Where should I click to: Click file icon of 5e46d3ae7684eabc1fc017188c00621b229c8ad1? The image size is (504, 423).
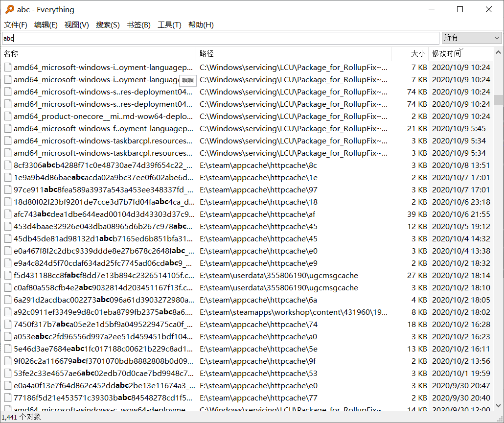click(8, 349)
